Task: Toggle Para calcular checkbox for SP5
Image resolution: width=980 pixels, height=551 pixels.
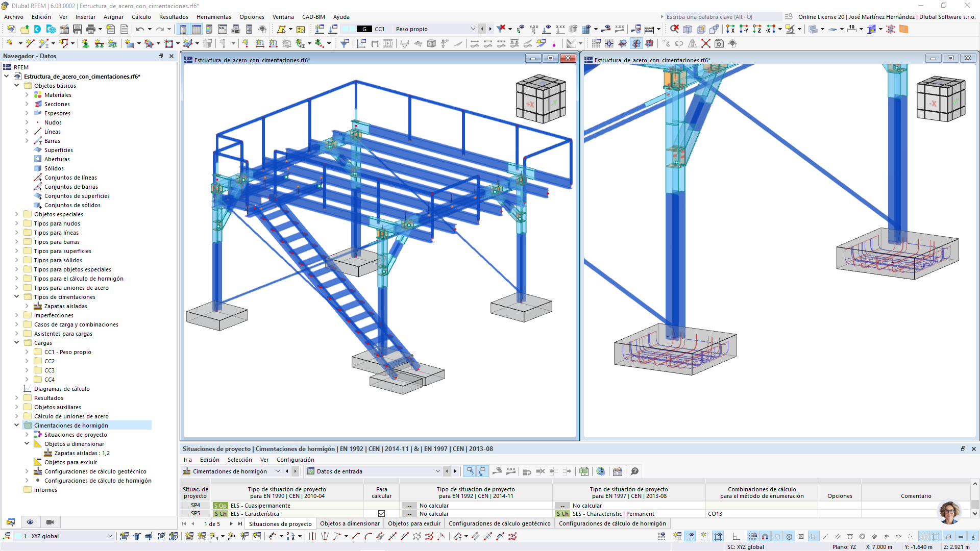Action: 381,514
